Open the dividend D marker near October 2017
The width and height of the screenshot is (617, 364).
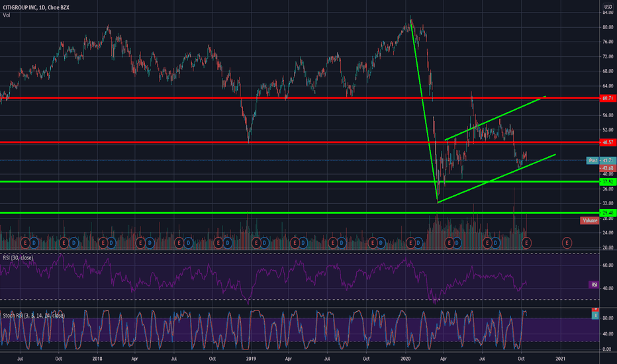click(x=73, y=243)
